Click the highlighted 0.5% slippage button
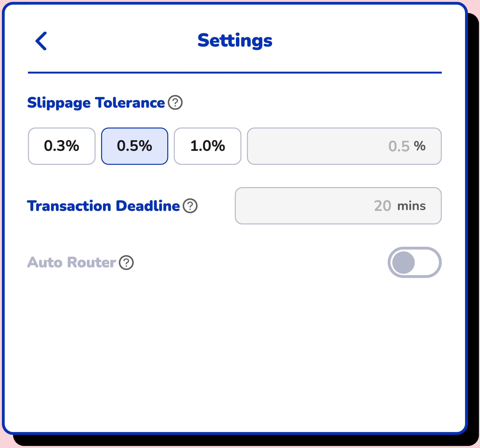The height and width of the screenshot is (448, 480). [134, 146]
